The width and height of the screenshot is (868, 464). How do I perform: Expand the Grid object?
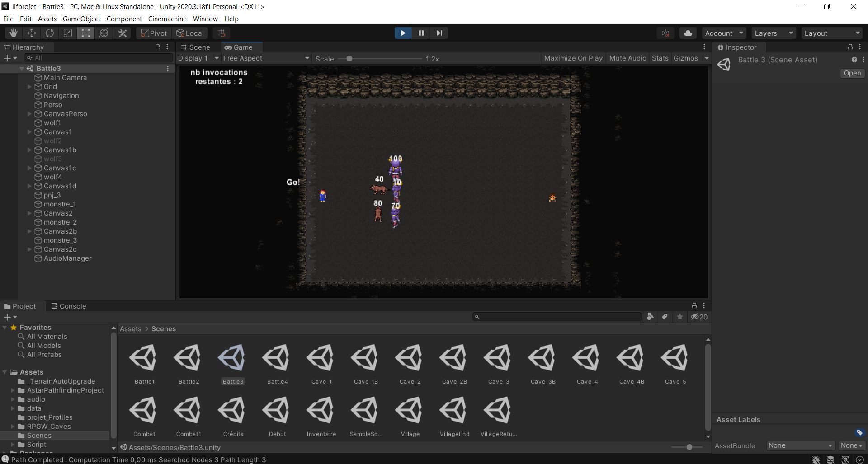29,87
